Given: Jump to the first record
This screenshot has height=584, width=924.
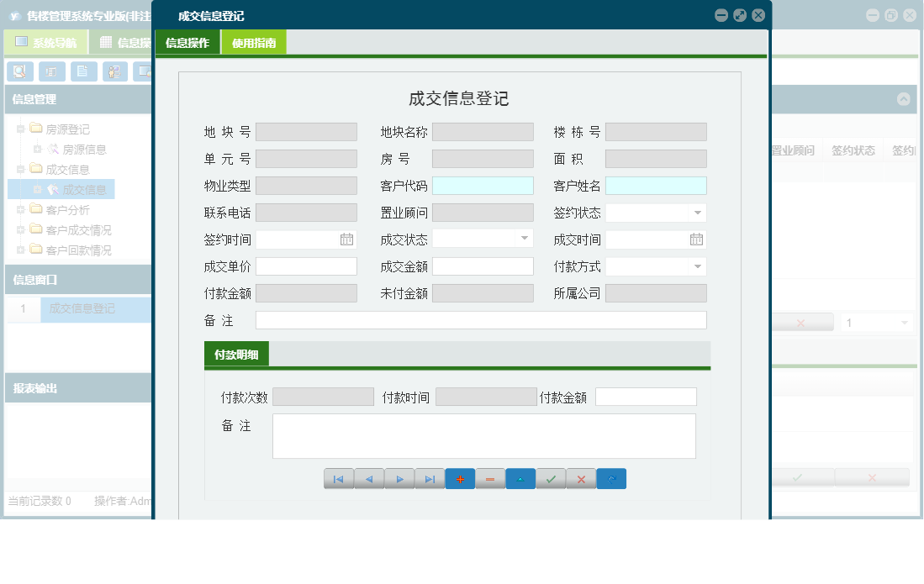Looking at the screenshot, I should click(x=339, y=478).
